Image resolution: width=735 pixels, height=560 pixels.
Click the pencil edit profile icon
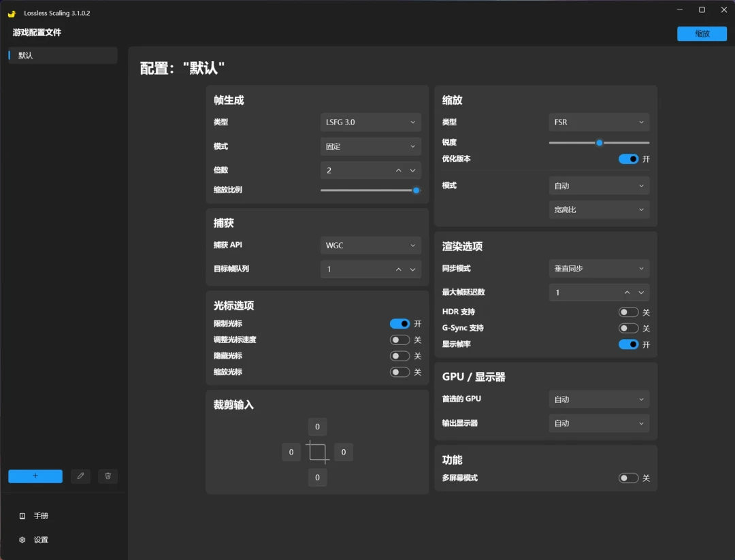point(80,476)
